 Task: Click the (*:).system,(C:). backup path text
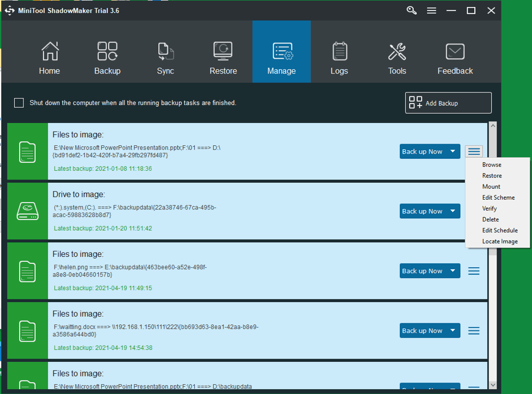click(x=134, y=211)
